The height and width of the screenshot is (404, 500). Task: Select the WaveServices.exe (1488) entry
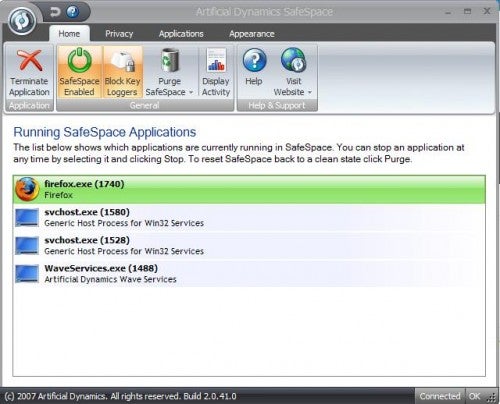tap(249, 273)
